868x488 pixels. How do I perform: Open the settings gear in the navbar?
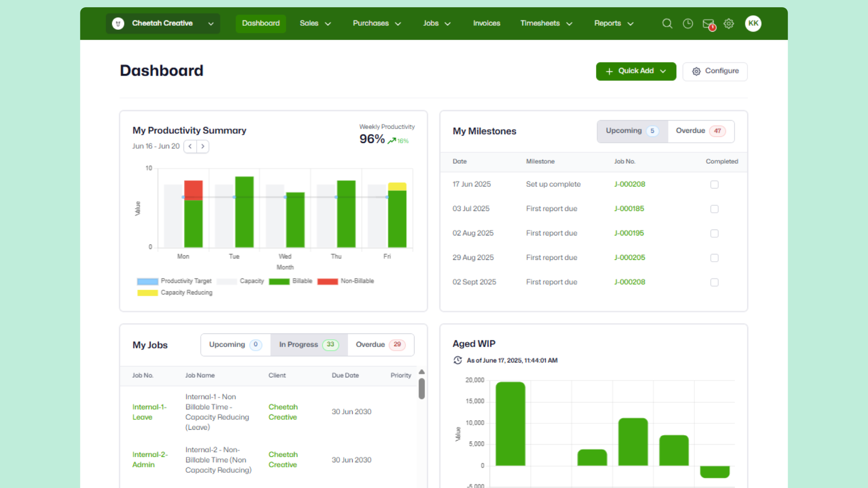pyautogui.click(x=729, y=23)
